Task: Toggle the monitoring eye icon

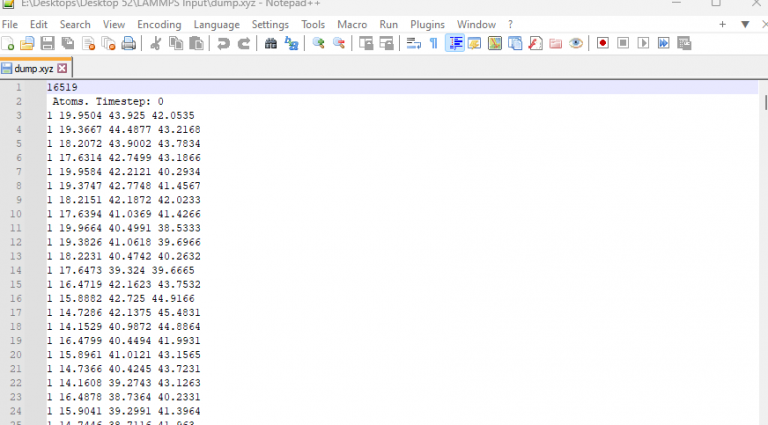Action: (576, 43)
